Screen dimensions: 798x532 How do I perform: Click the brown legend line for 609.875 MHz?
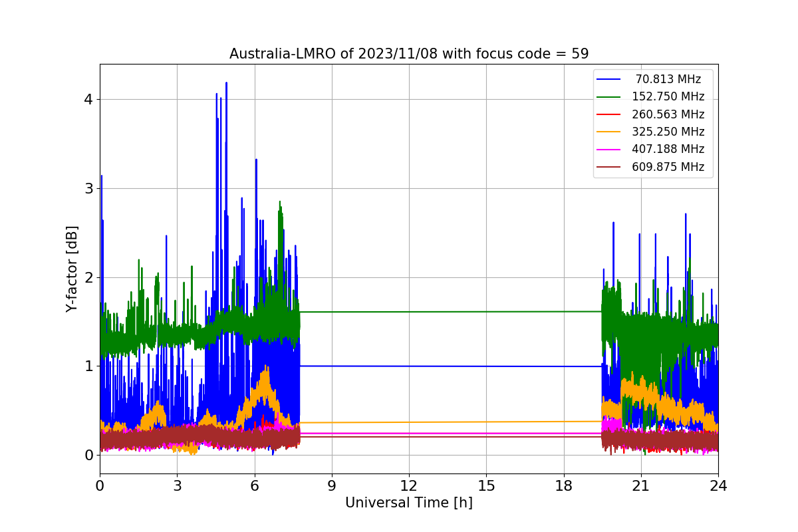[x=610, y=167]
